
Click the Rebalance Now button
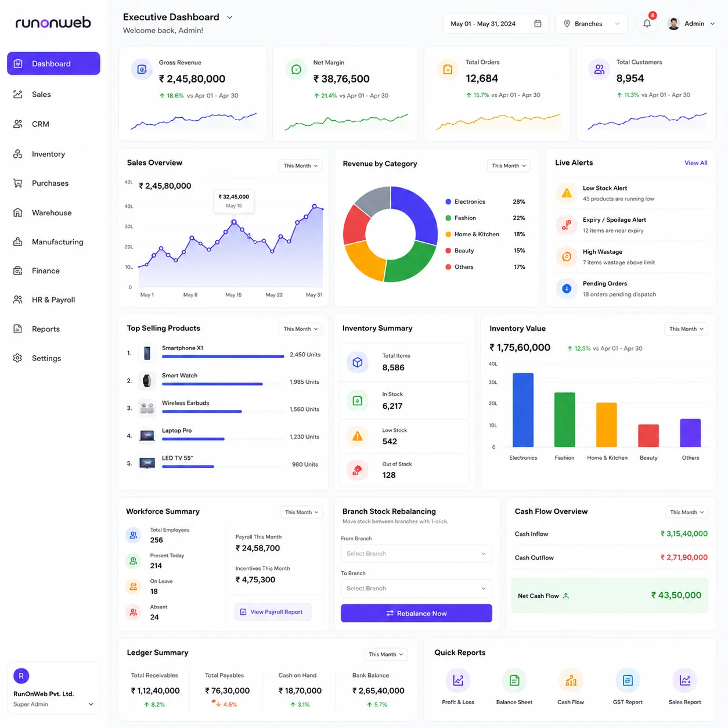[x=416, y=613]
